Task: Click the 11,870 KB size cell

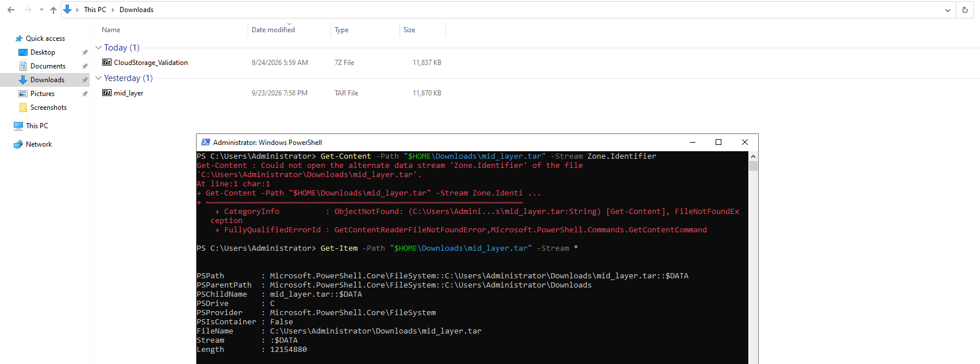Action: click(427, 93)
